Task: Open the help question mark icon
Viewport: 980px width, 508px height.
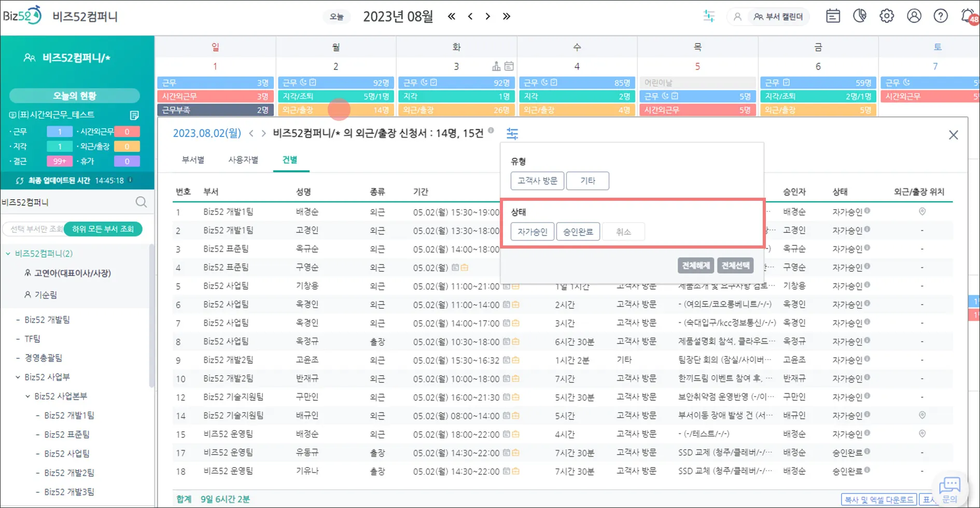Action: [941, 16]
